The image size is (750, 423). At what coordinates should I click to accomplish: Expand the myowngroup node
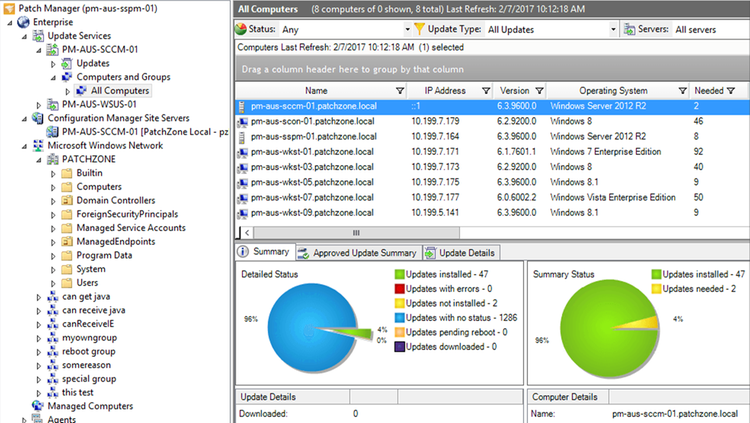coord(39,338)
